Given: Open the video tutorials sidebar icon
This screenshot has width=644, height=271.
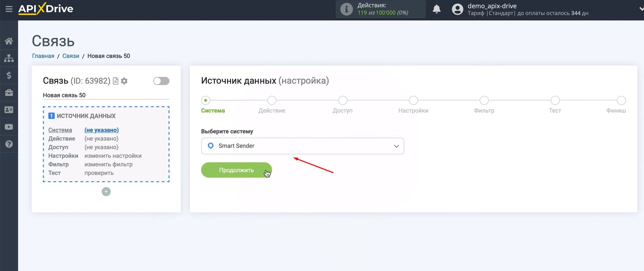Looking at the screenshot, I should pyautogui.click(x=9, y=127).
